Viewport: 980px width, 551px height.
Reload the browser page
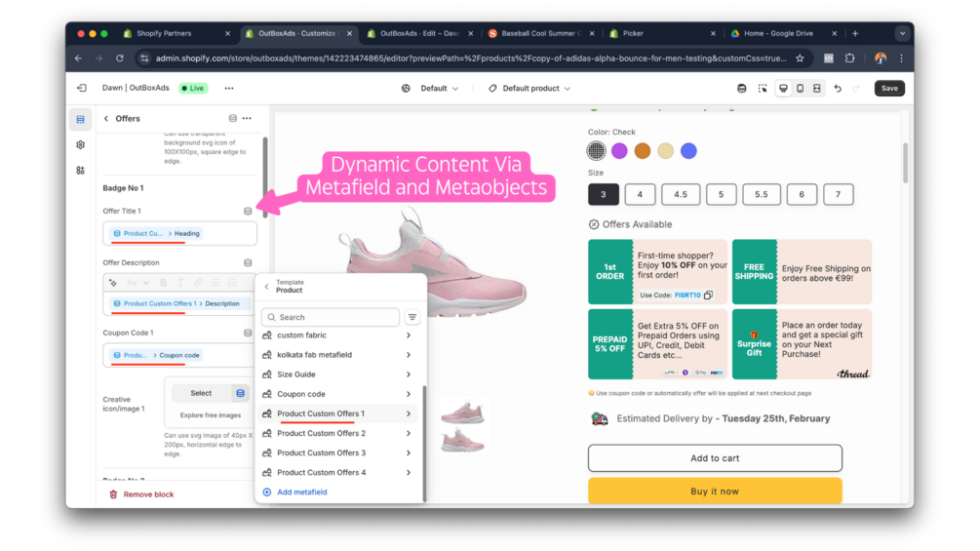click(x=119, y=59)
